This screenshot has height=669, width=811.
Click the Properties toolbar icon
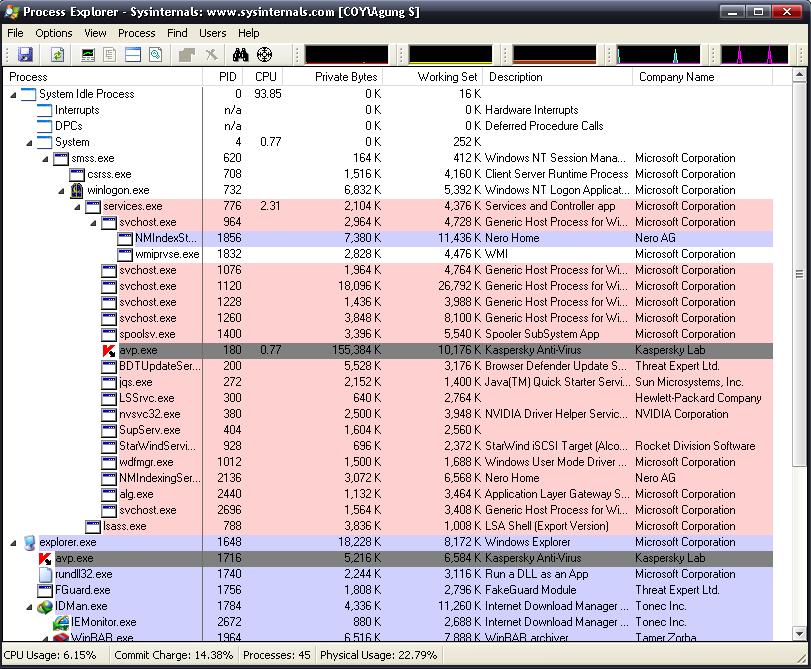[186, 55]
